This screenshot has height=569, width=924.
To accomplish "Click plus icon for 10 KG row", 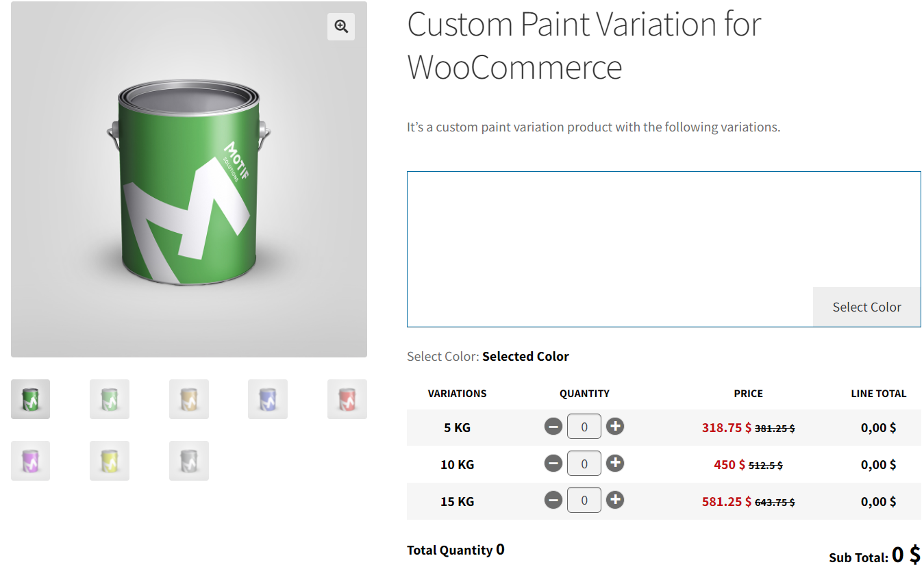I will click(615, 464).
